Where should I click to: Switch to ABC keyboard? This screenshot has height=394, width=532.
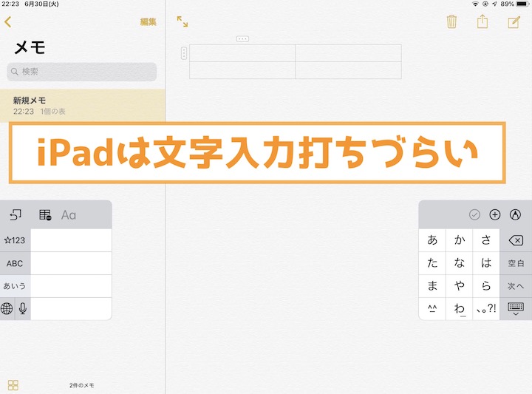[x=15, y=263]
